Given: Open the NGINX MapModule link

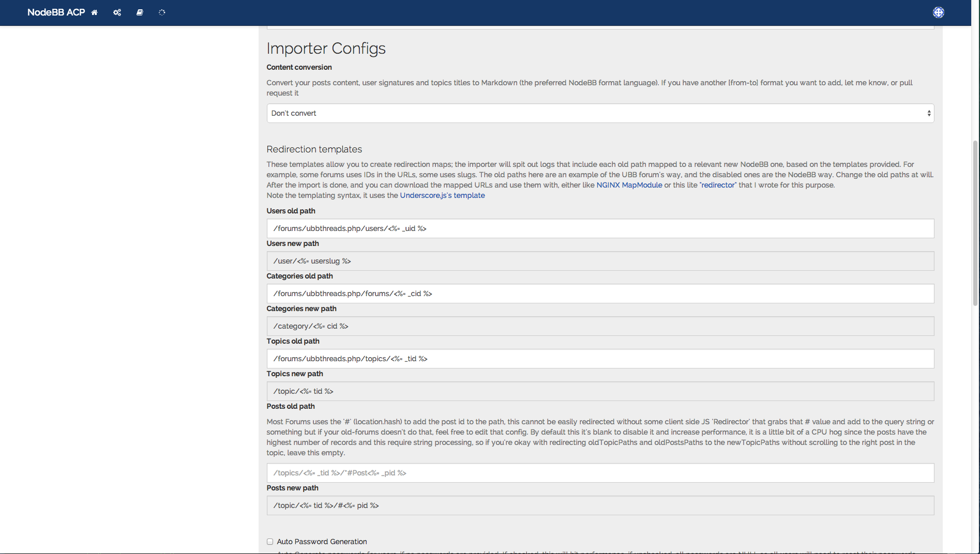Looking at the screenshot, I should coord(629,185).
